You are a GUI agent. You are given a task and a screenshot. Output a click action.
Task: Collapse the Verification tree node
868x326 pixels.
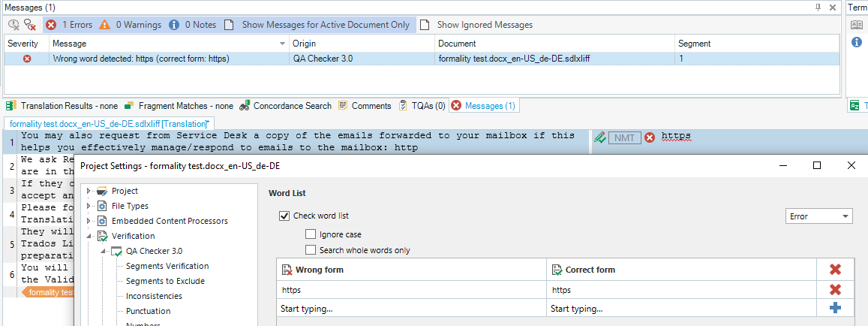(x=88, y=236)
